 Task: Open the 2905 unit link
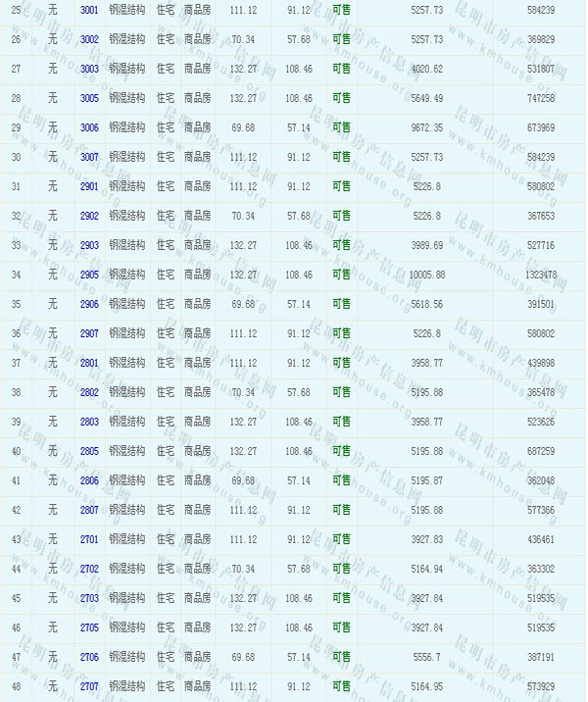coord(89,275)
